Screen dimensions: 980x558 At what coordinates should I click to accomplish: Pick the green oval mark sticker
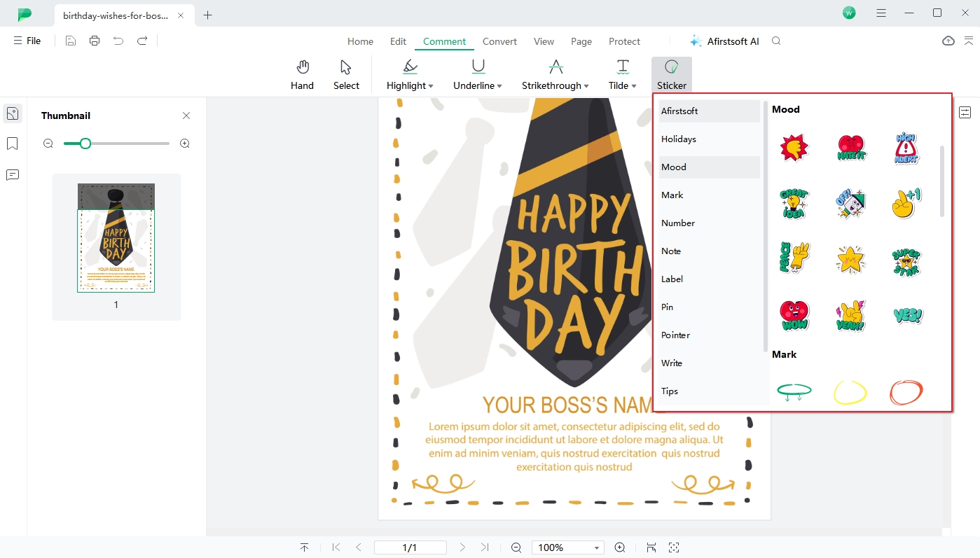(x=794, y=392)
